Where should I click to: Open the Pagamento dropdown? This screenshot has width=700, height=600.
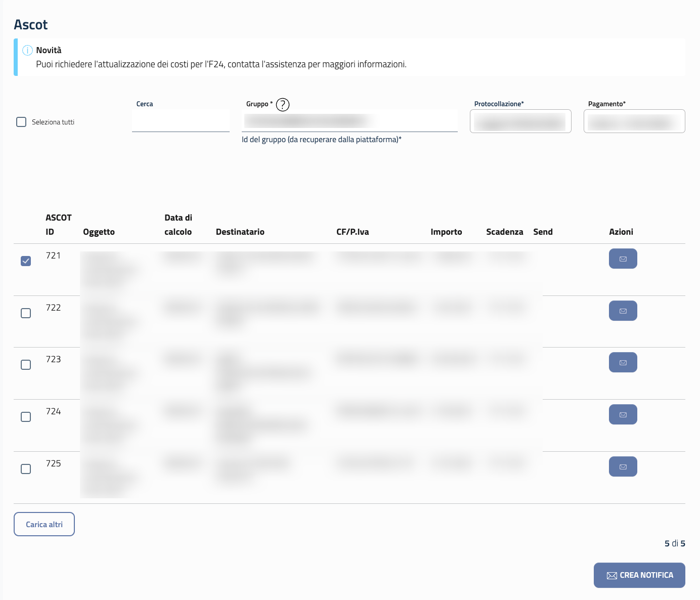[x=634, y=122]
